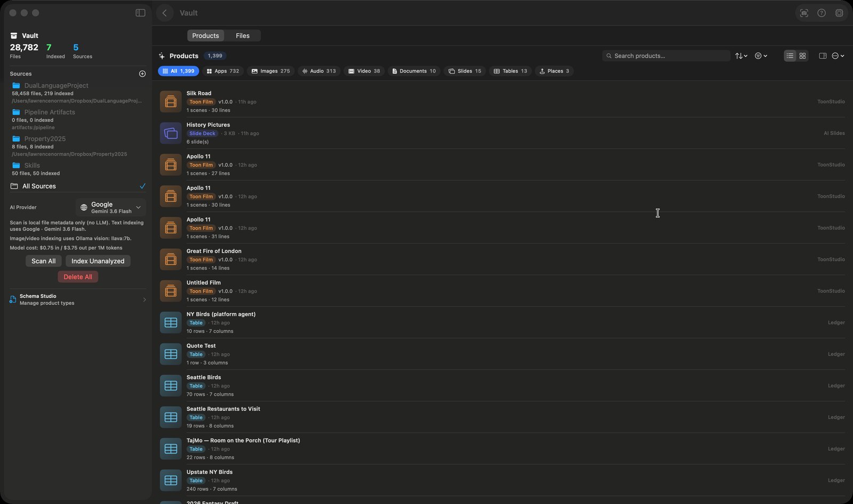The width and height of the screenshot is (853, 504).
Task: Select the DualLanguageProject source folder
Action: [x=78, y=93]
